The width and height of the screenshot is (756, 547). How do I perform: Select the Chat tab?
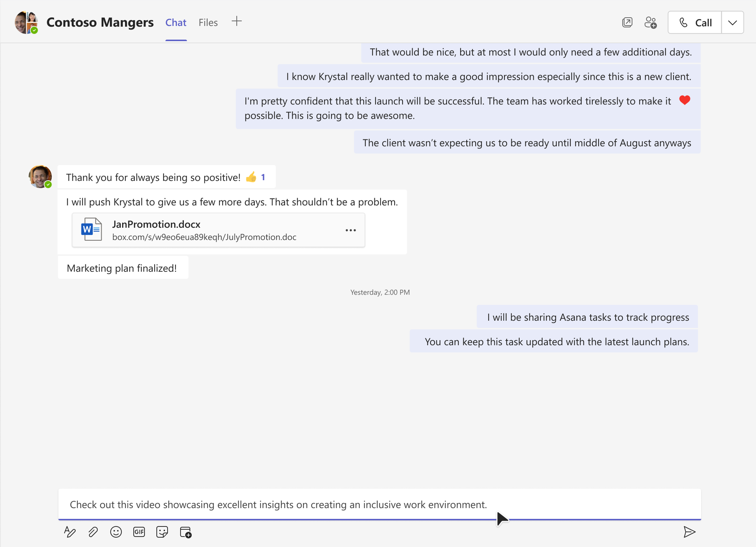(x=176, y=22)
